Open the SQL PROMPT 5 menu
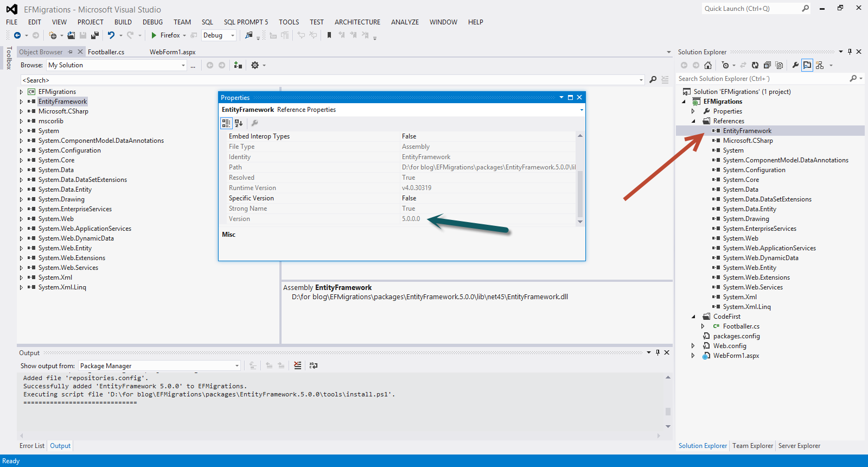The image size is (868, 467). click(246, 22)
